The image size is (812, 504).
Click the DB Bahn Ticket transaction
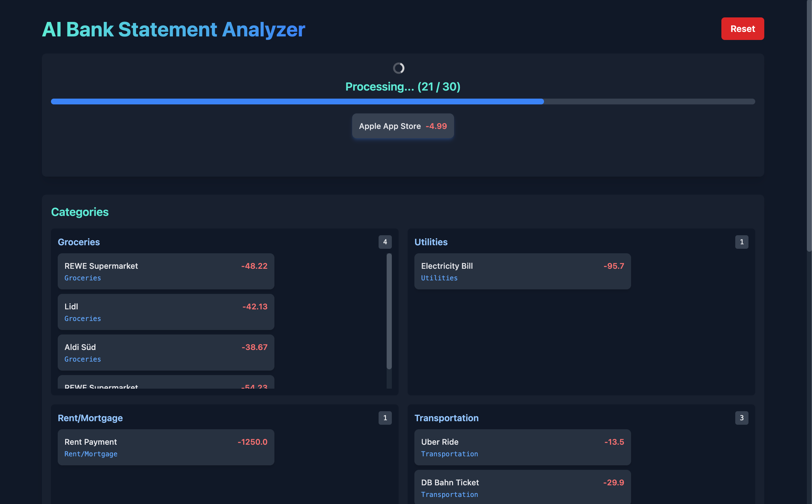coord(522,487)
